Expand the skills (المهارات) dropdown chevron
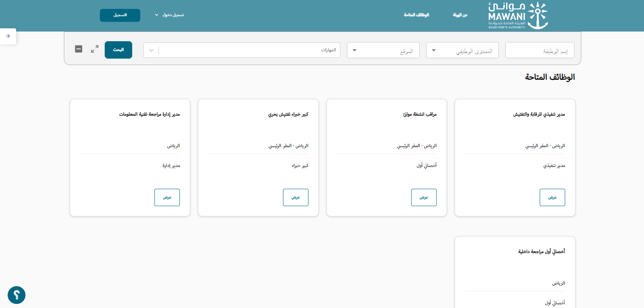The height and width of the screenshot is (308, 644). coord(151,51)
